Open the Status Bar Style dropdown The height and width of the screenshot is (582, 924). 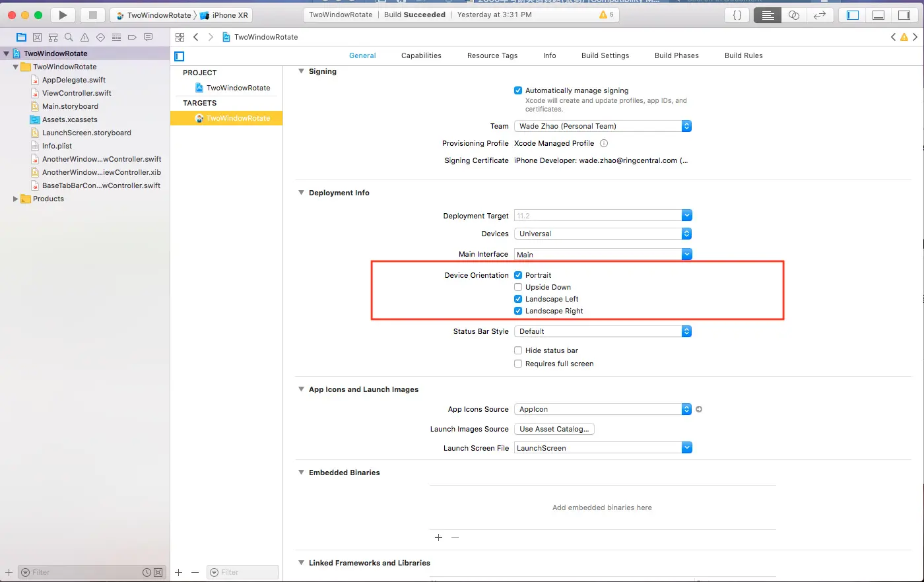tap(603, 331)
